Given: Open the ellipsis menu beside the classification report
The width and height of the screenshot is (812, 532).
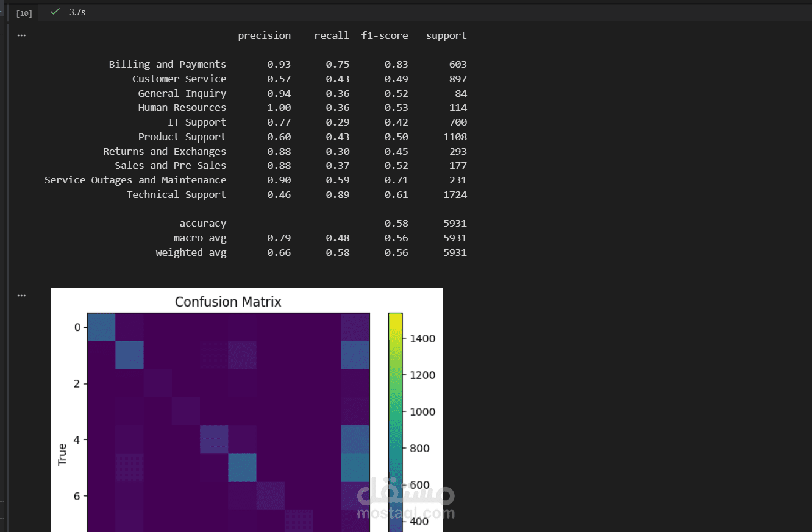Looking at the screenshot, I should coord(21,35).
